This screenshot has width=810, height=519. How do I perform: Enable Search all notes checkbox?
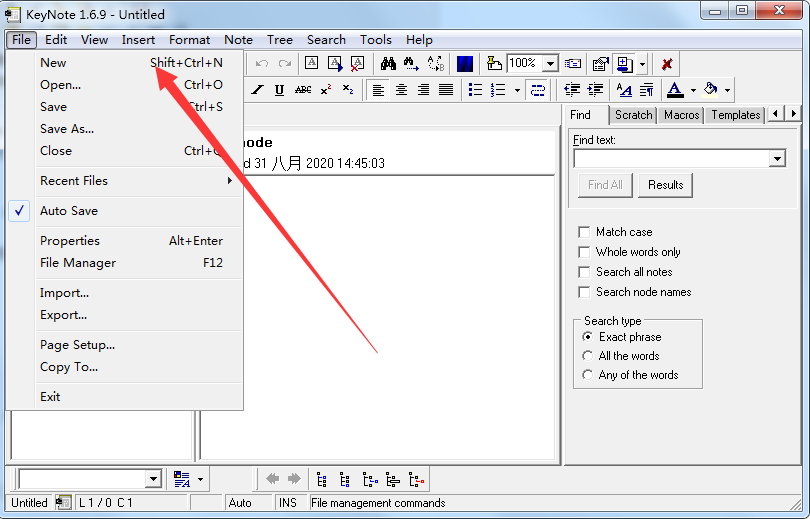584,272
